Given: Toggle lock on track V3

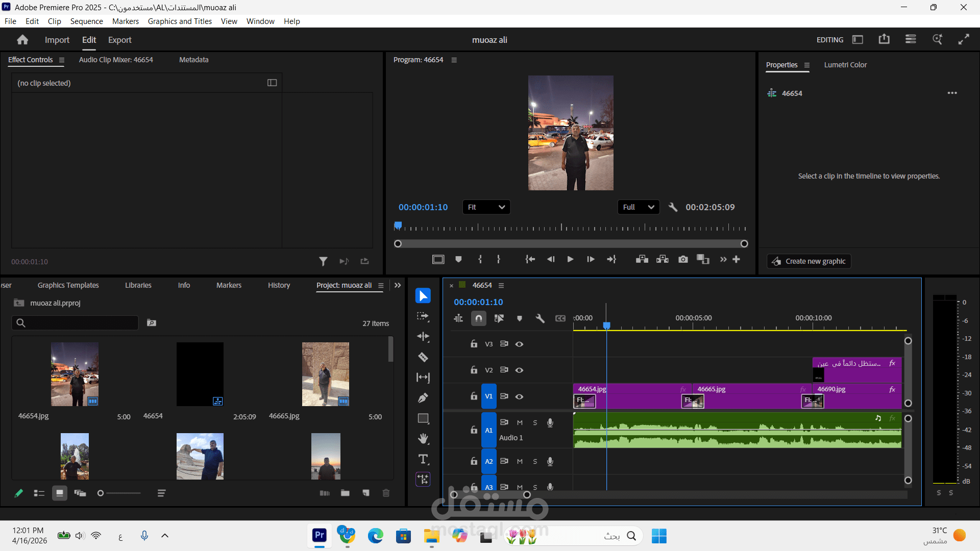Looking at the screenshot, I should point(474,344).
